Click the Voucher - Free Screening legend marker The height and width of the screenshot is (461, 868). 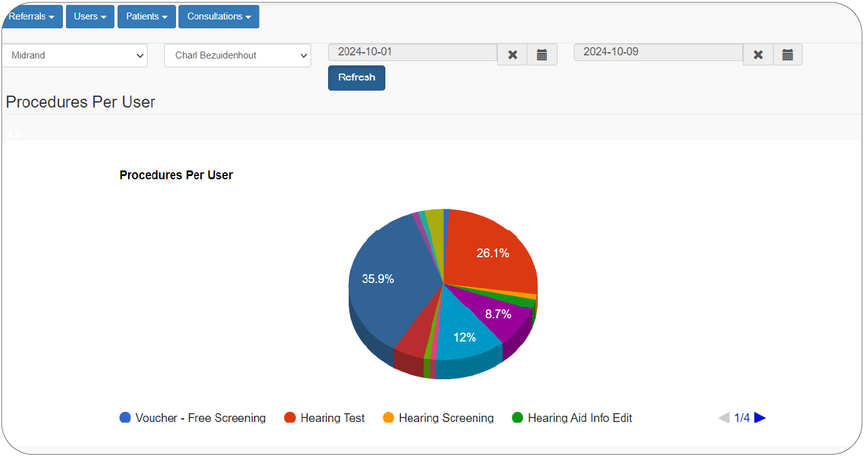[x=124, y=417]
